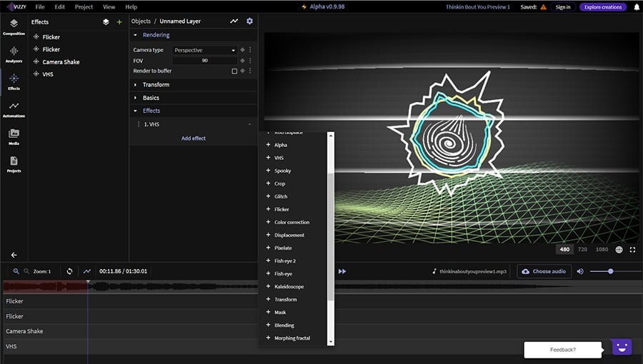
Task: Open options menu for Camera type row
Action: point(250,49)
